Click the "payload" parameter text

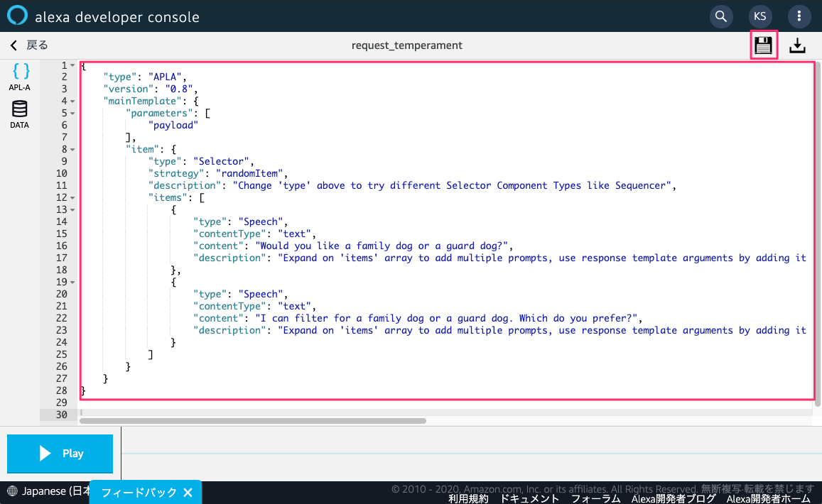[173, 125]
